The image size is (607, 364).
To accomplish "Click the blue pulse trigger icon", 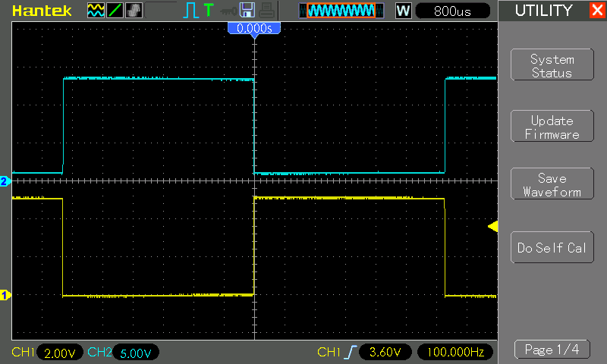I will point(190,11).
